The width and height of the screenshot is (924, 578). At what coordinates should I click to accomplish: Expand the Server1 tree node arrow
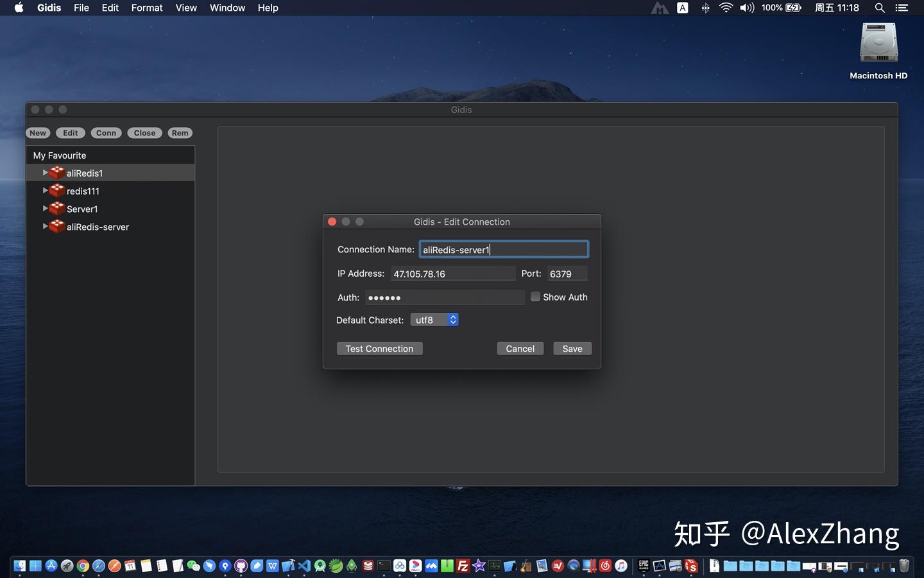click(x=45, y=209)
